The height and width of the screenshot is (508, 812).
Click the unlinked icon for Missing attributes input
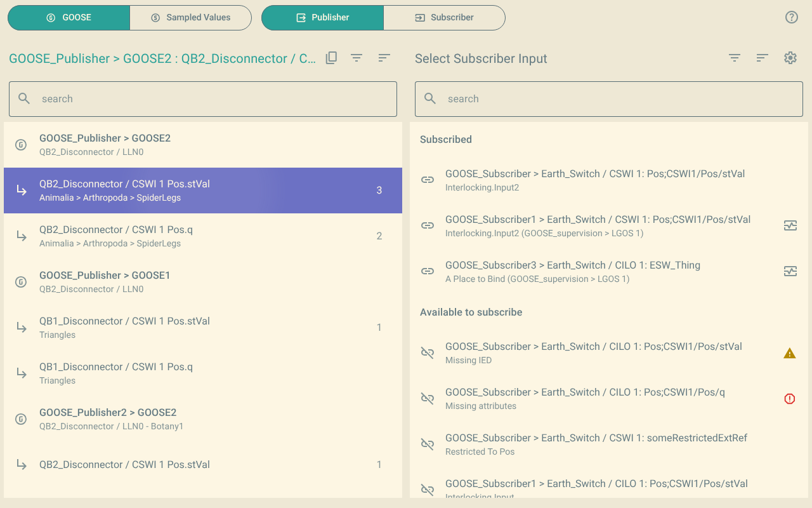click(428, 399)
